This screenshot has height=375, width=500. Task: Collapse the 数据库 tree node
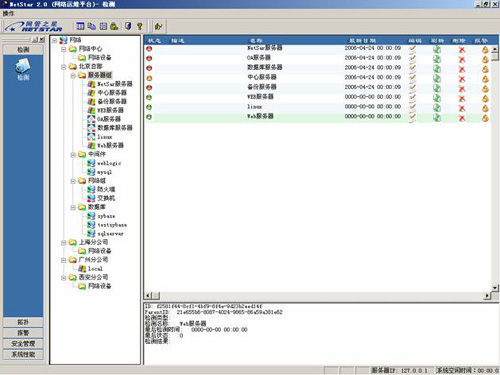(73, 207)
